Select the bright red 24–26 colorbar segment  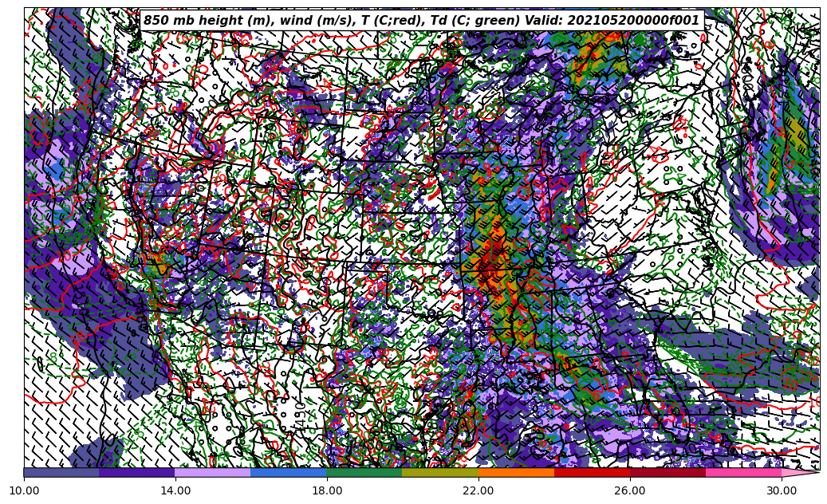(x=592, y=472)
